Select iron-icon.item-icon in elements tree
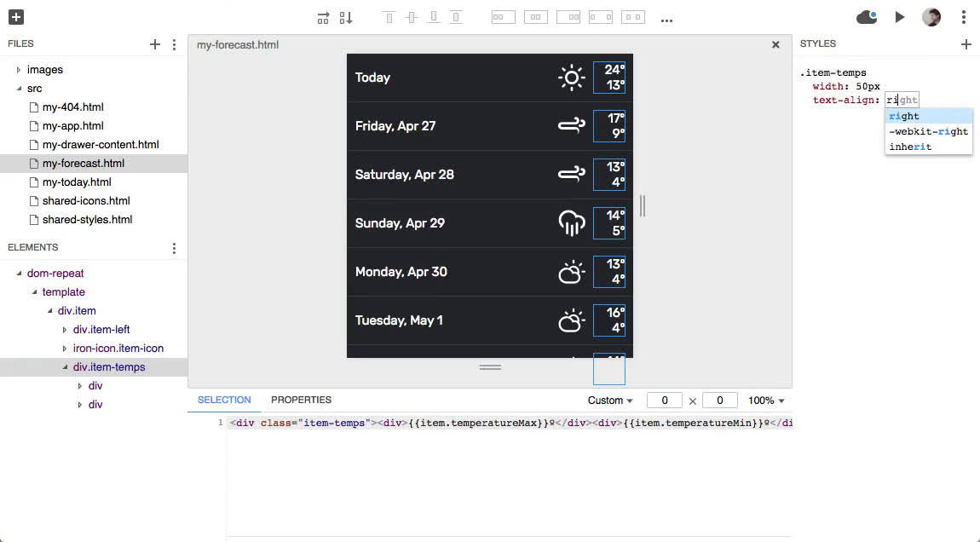Image resolution: width=980 pixels, height=542 pixels. tap(118, 349)
